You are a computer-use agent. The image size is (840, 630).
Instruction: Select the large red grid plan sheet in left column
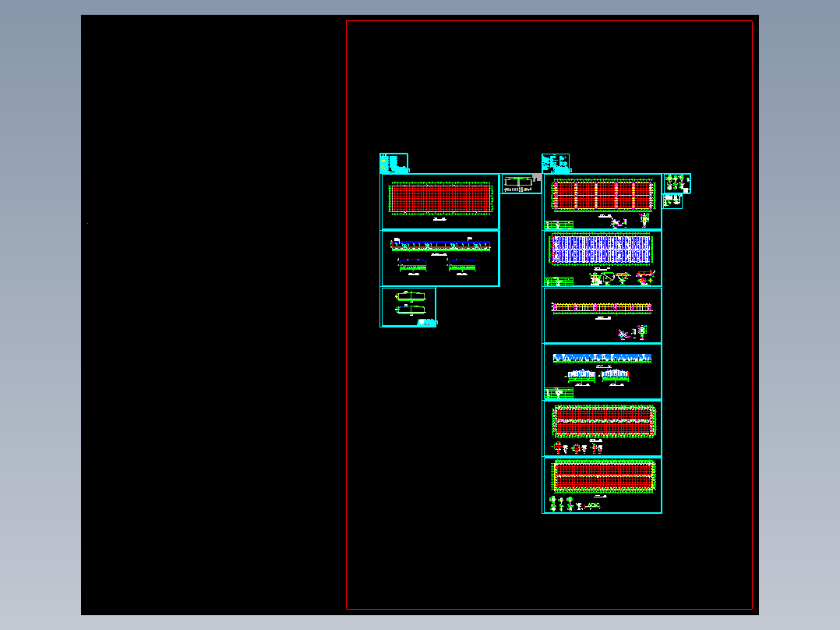click(439, 202)
